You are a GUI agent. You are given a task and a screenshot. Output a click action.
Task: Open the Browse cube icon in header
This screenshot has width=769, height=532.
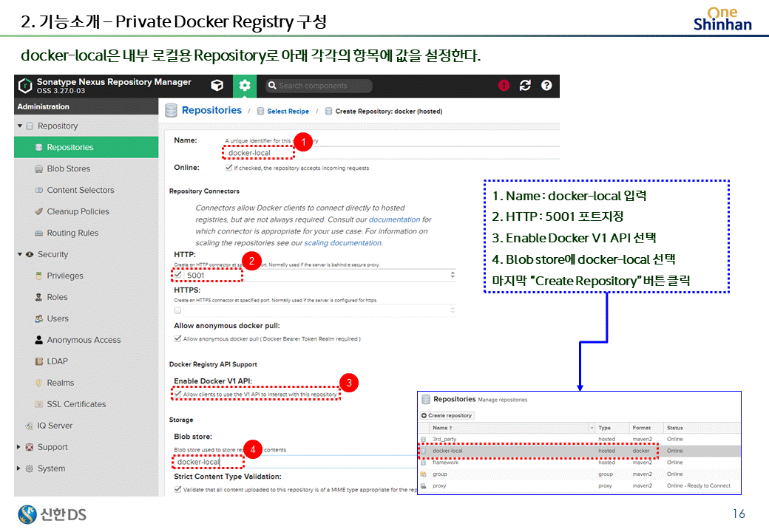[x=217, y=85]
